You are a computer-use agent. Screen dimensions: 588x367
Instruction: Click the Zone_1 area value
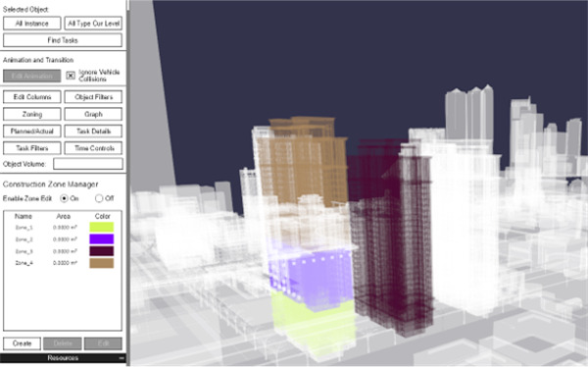pyautogui.click(x=66, y=228)
